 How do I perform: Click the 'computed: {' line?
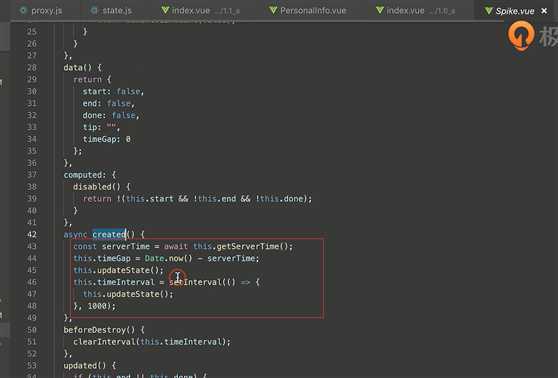pyautogui.click(x=90, y=175)
